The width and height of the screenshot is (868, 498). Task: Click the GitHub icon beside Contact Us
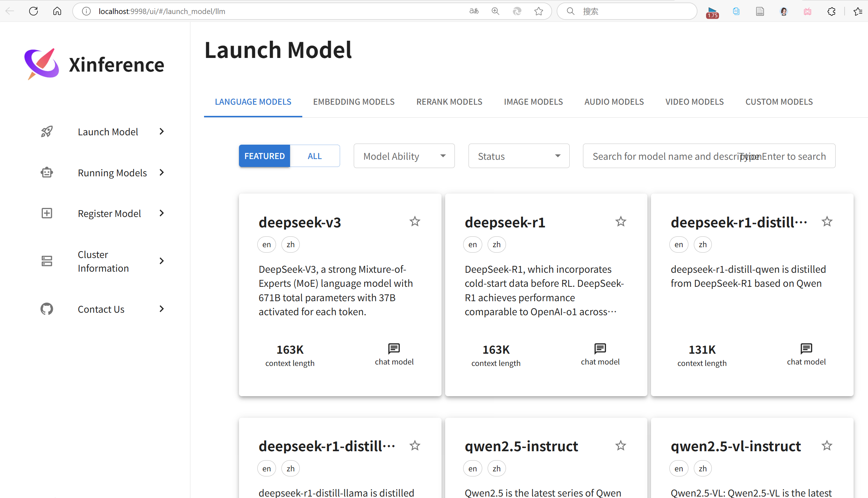[47, 309]
